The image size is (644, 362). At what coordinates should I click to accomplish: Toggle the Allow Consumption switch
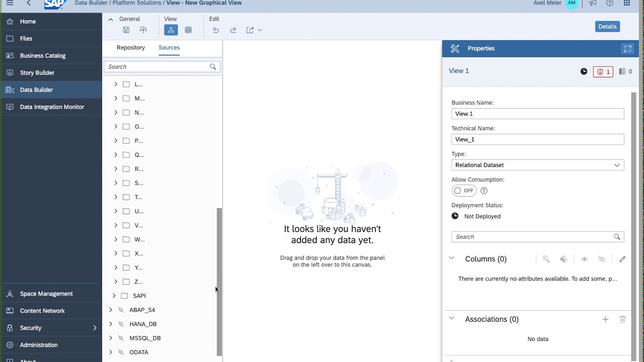click(464, 191)
